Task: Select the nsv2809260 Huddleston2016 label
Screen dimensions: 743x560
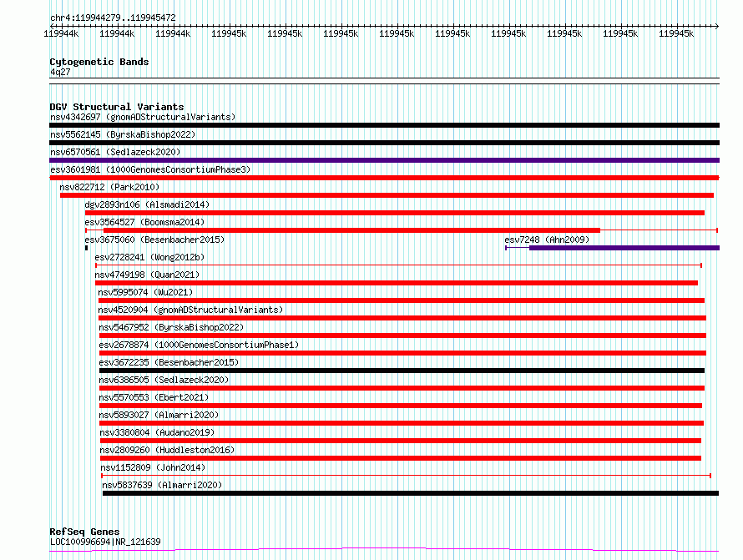Action: click(x=167, y=450)
